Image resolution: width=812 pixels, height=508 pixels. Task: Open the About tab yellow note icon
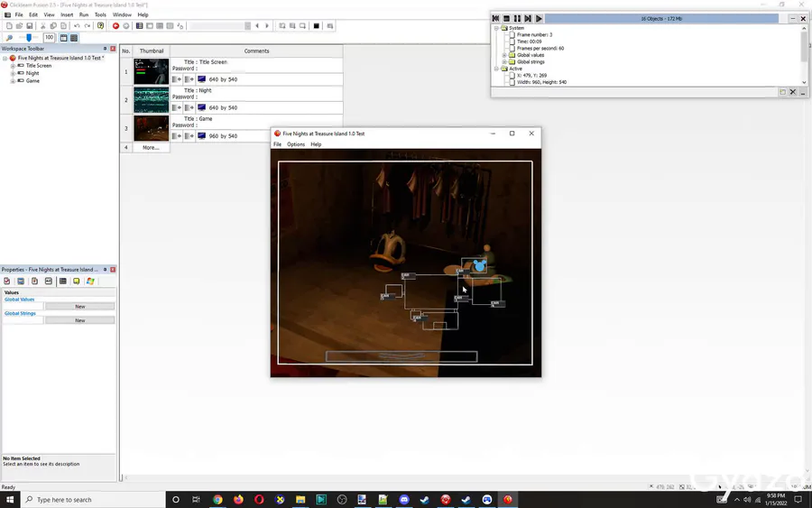pyautogui.click(x=77, y=282)
